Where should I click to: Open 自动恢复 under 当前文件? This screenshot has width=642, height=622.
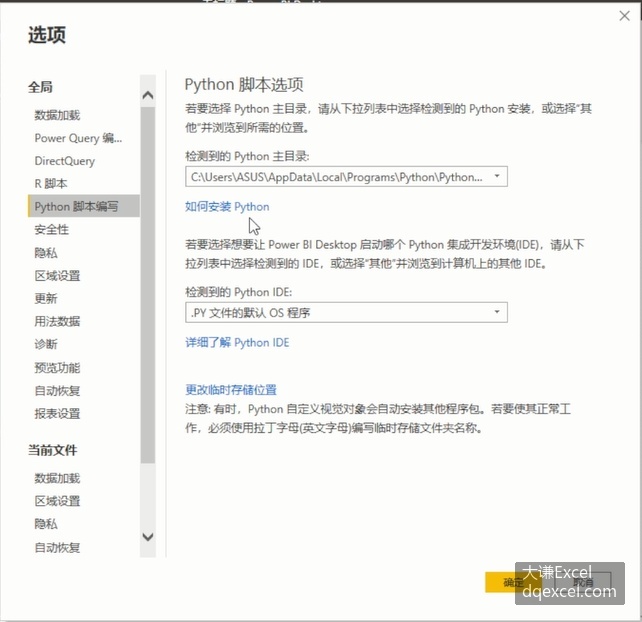click(57, 547)
